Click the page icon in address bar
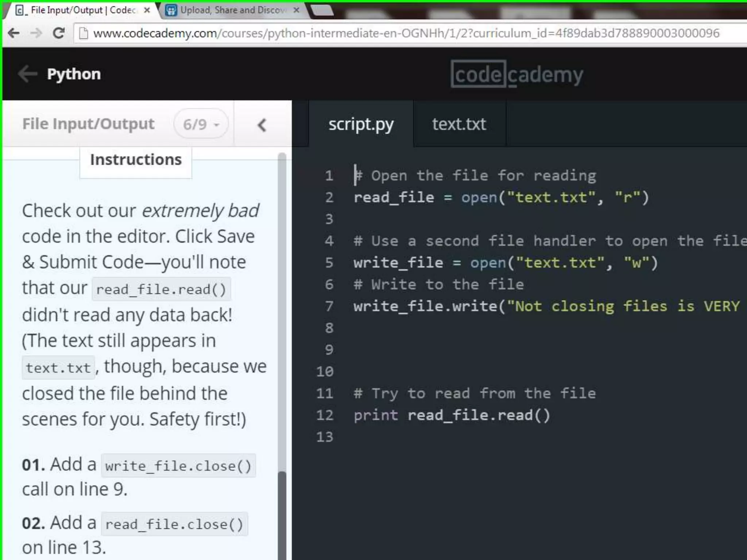The height and width of the screenshot is (560, 747). (x=84, y=34)
